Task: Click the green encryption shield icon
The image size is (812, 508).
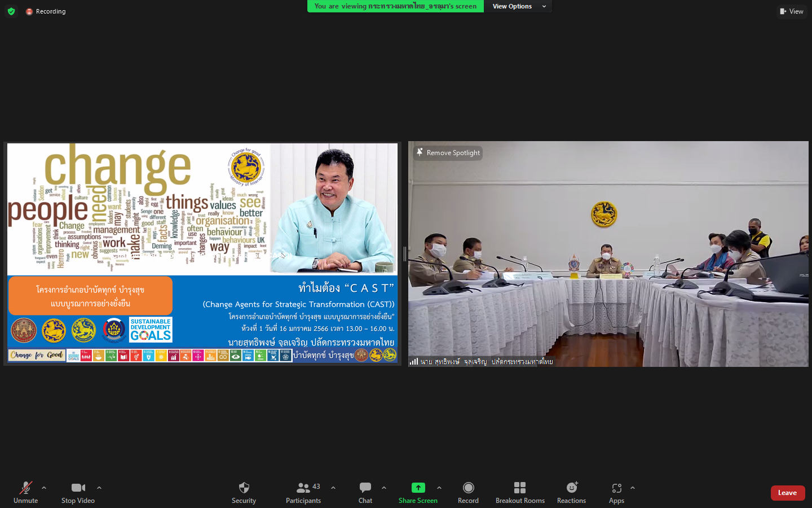Action: (x=11, y=11)
